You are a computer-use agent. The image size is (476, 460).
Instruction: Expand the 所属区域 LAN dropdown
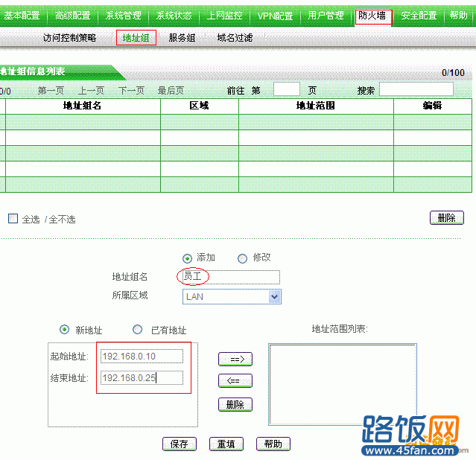232,296
